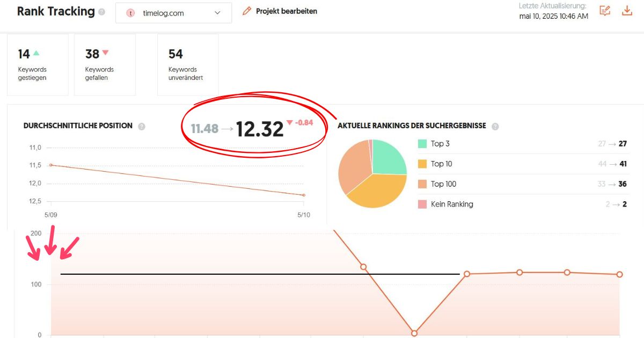This screenshot has height=338, width=644.
Task: Click the green Top 3 pie slice
Action: point(387,157)
